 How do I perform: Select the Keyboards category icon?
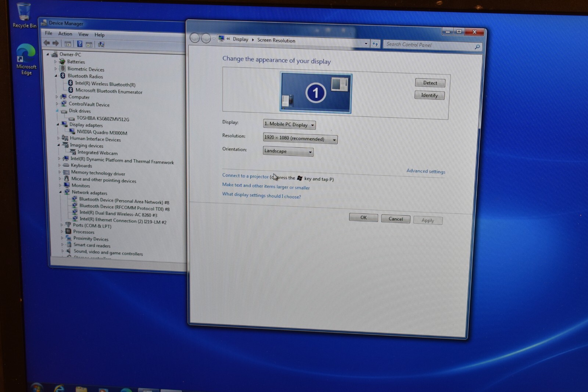[x=66, y=165]
